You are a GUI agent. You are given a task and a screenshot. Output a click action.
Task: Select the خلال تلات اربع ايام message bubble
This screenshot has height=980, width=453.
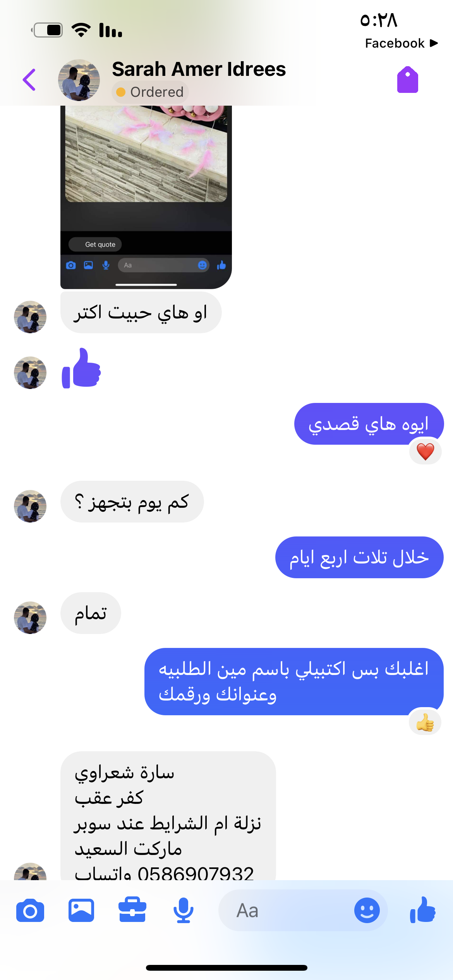(x=359, y=557)
